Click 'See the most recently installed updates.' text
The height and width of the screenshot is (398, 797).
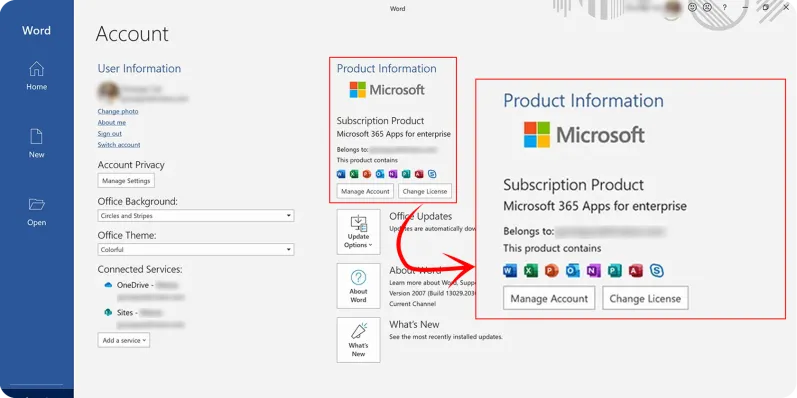click(446, 337)
